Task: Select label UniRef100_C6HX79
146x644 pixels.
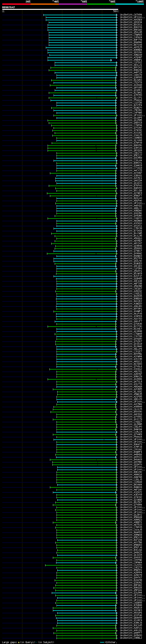Action: point(131,75)
